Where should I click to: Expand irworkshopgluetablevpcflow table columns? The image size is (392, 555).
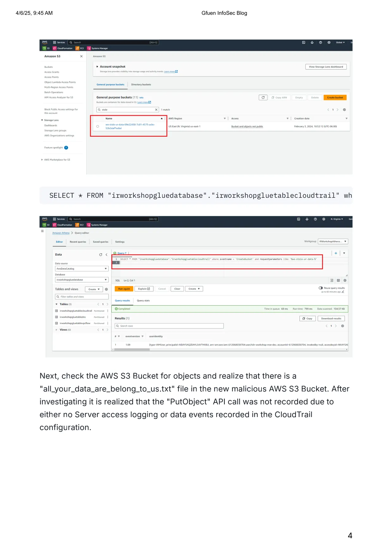57,323
